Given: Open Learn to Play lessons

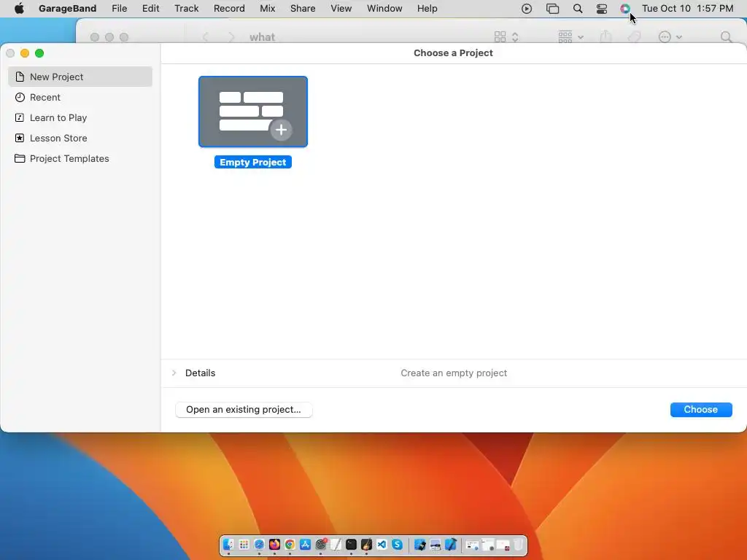Looking at the screenshot, I should click(x=80, y=117).
